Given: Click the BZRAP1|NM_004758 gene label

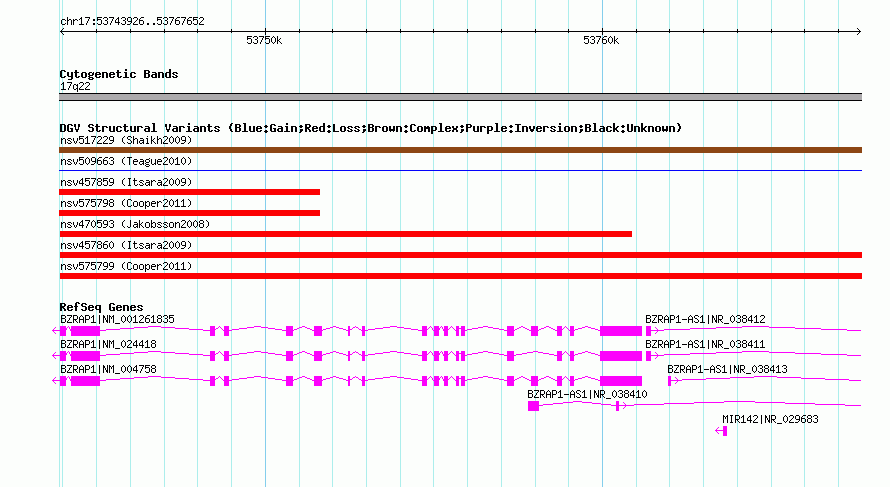Looking at the screenshot, I should (108, 370).
